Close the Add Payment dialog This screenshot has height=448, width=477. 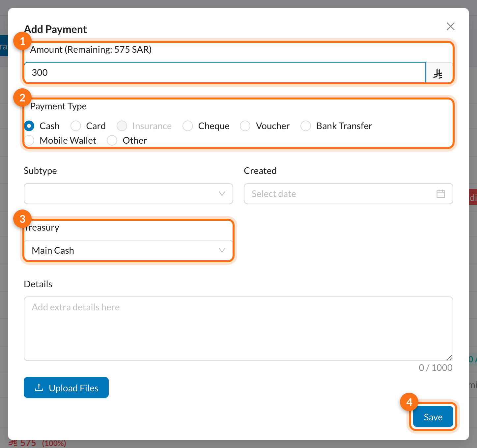coord(450,26)
